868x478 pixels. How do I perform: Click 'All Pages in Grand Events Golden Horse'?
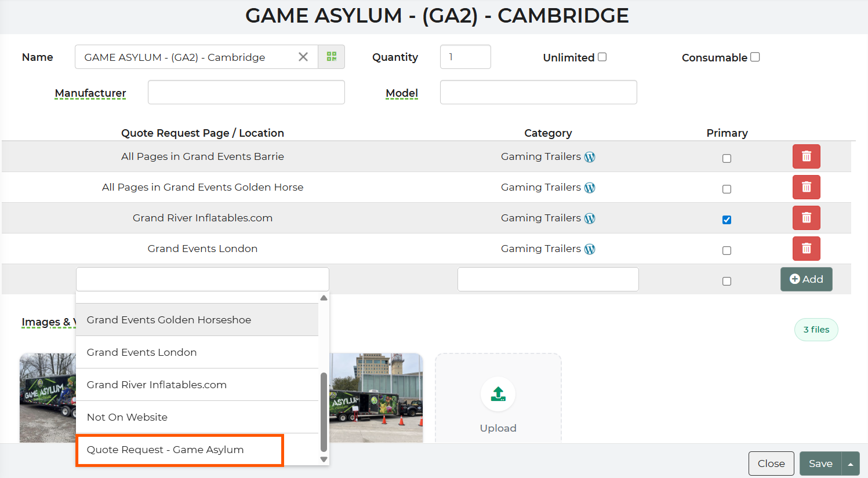pyautogui.click(x=202, y=187)
